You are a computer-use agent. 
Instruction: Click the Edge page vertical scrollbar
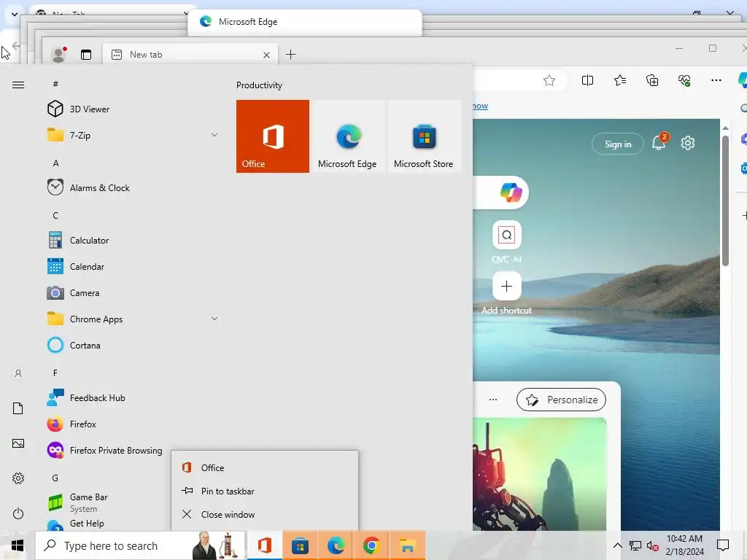725,201
